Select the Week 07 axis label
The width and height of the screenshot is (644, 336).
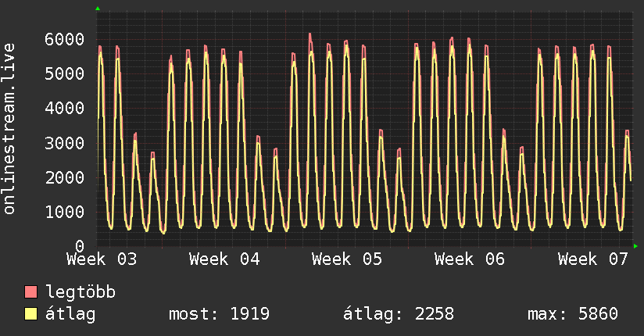pos(593,259)
